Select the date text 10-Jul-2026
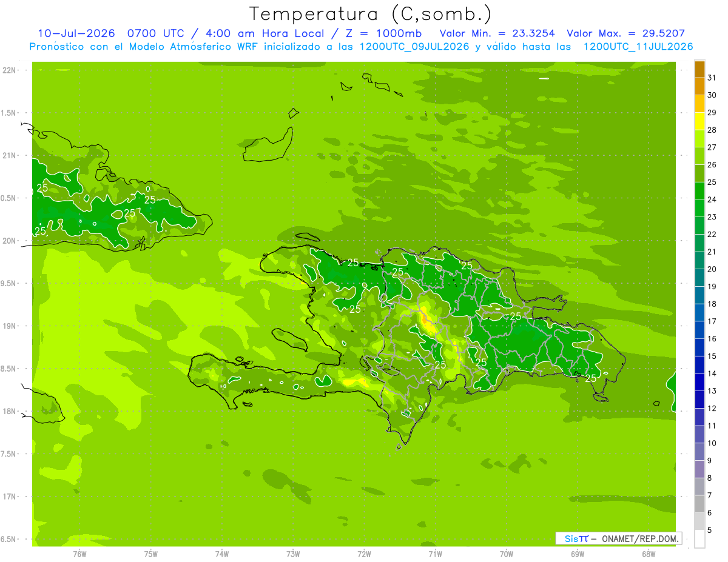 78,33
